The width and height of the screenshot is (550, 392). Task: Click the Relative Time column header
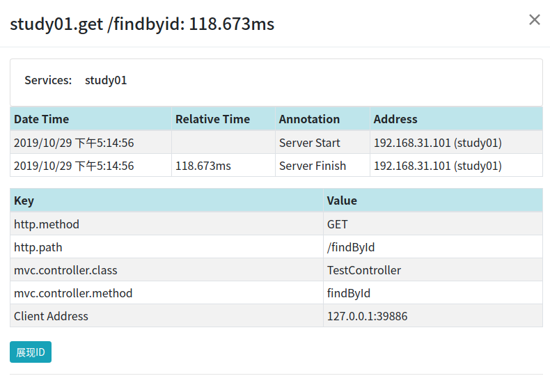(x=212, y=119)
